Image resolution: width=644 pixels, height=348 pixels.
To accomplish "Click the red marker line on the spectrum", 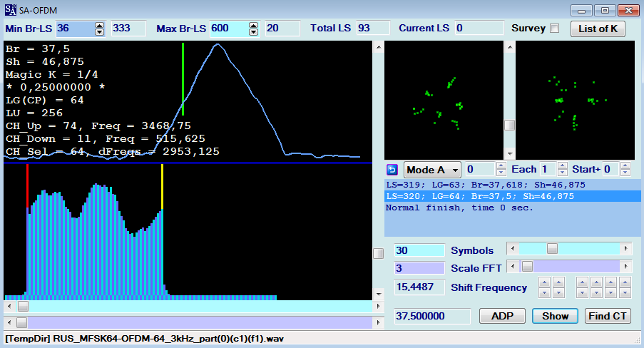I will (x=27, y=187).
